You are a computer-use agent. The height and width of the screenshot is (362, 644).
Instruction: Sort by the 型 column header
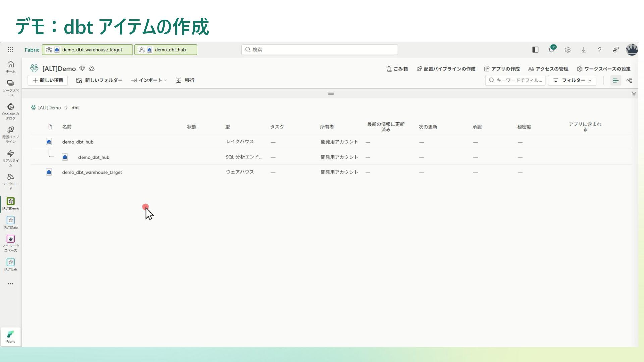point(228,127)
